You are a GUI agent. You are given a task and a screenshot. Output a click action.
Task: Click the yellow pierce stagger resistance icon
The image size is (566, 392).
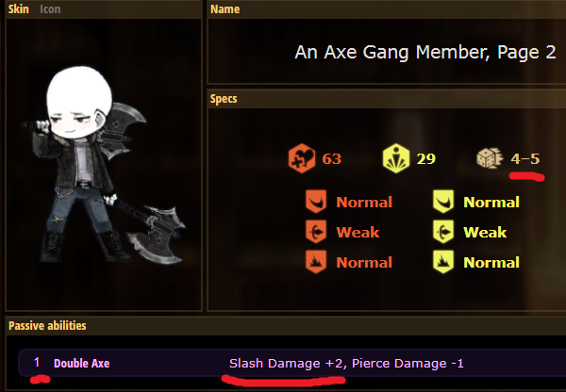click(x=443, y=232)
